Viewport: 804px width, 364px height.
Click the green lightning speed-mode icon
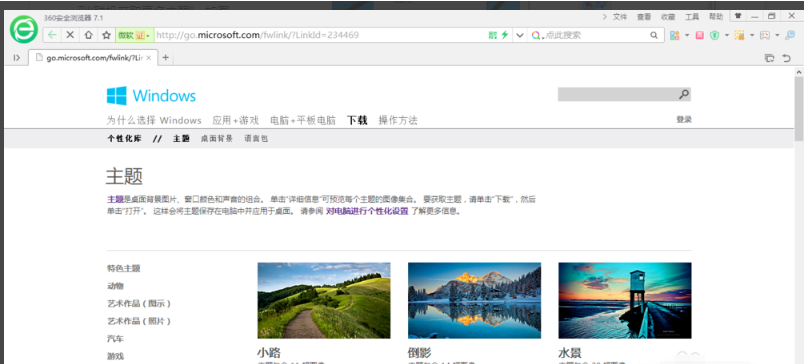coord(505,35)
